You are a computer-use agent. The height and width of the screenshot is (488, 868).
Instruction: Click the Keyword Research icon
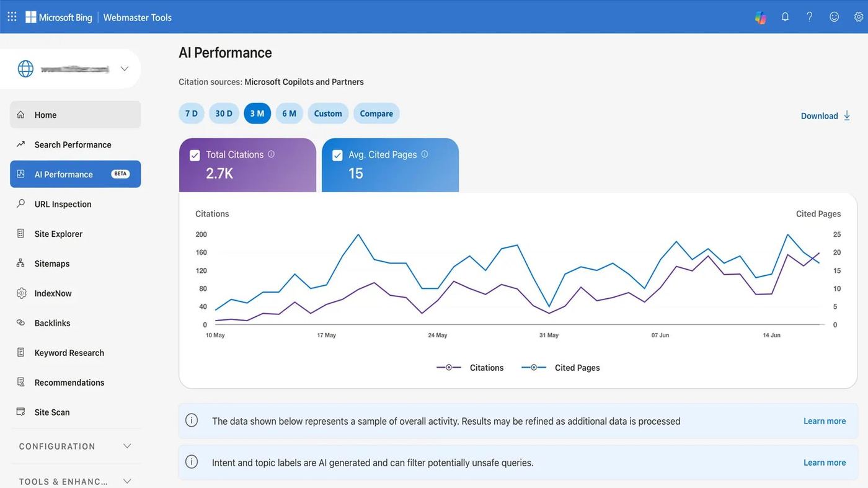tap(20, 352)
